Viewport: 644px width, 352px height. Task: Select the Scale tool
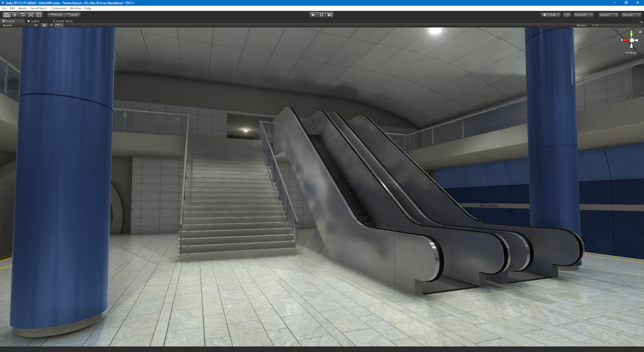click(x=31, y=15)
